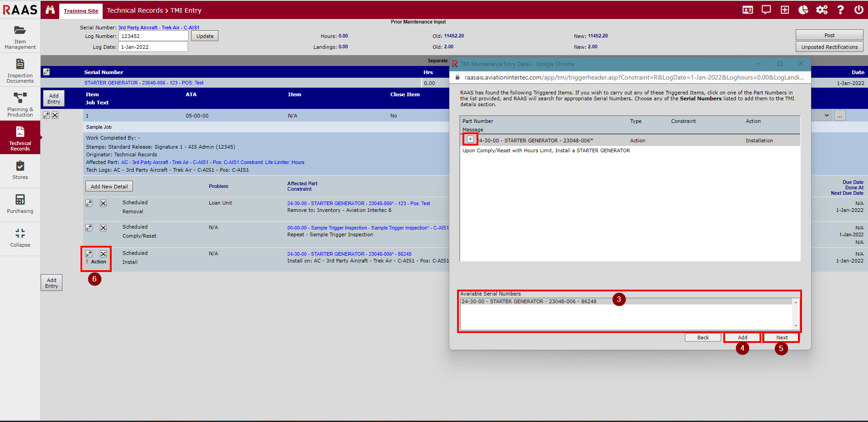Open the speech bubble messages icon
This screenshot has height=422, width=868.
[766, 10]
